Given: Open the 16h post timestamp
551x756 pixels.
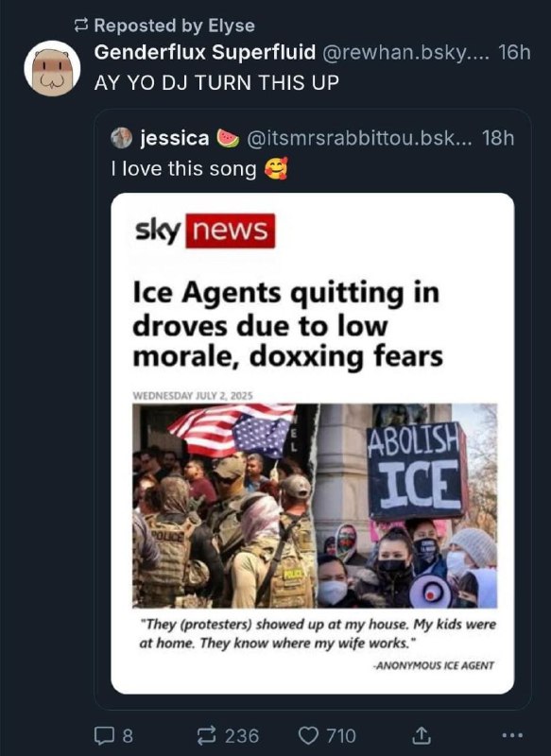Looking at the screenshot, I should point(514,52).
